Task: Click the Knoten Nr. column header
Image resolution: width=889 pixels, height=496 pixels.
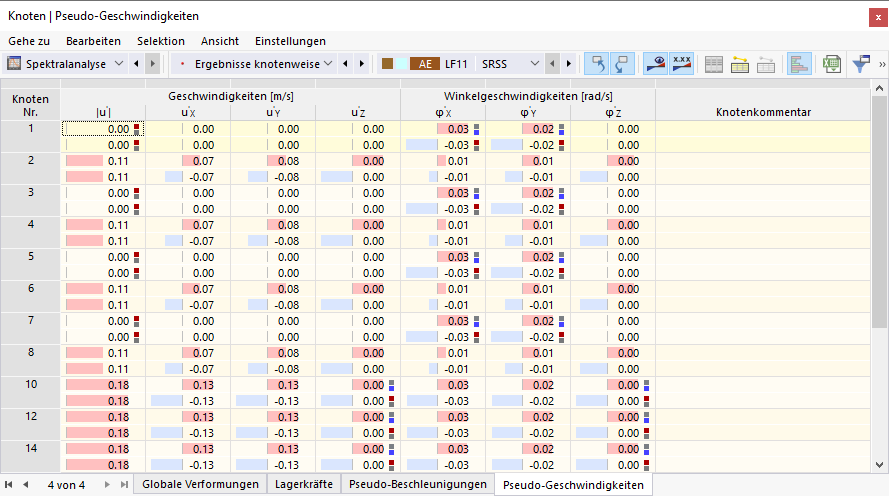Action: [31, 105]
